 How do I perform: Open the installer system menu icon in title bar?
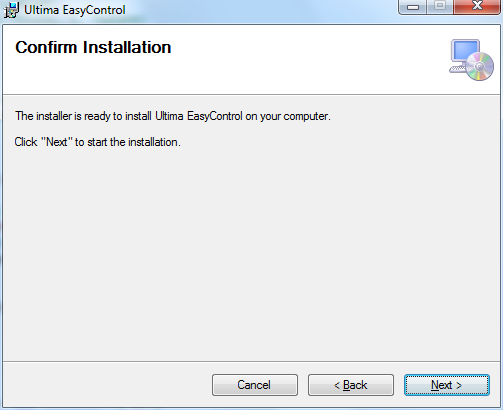pos(11,10)
